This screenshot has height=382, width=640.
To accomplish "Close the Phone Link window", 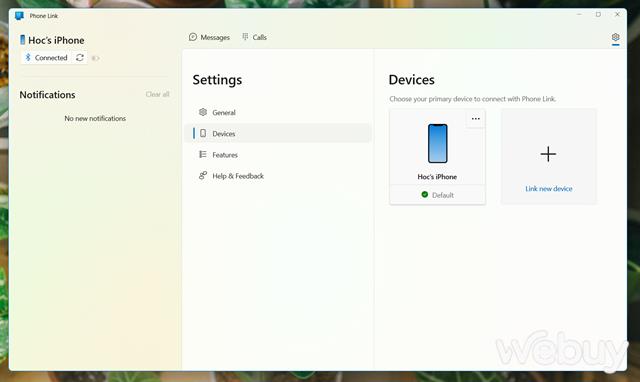I will click(x=617, y=14).
